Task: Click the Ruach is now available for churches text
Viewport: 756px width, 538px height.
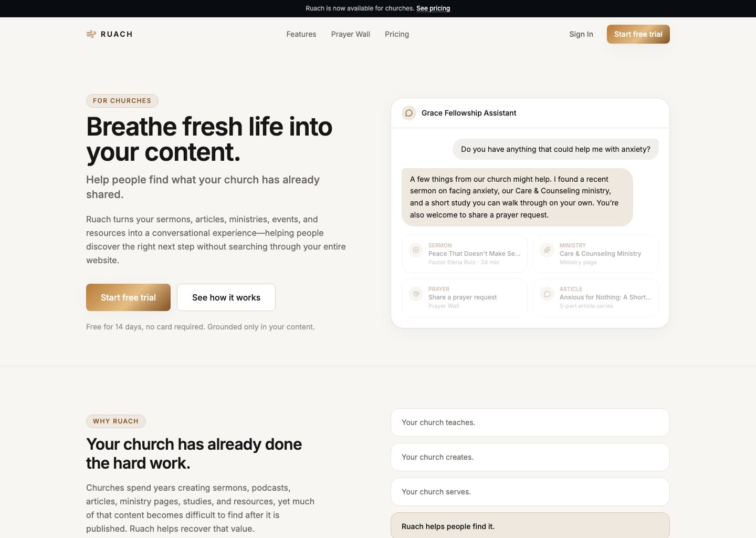Action: pyautogui.click(x=360, y=8)
